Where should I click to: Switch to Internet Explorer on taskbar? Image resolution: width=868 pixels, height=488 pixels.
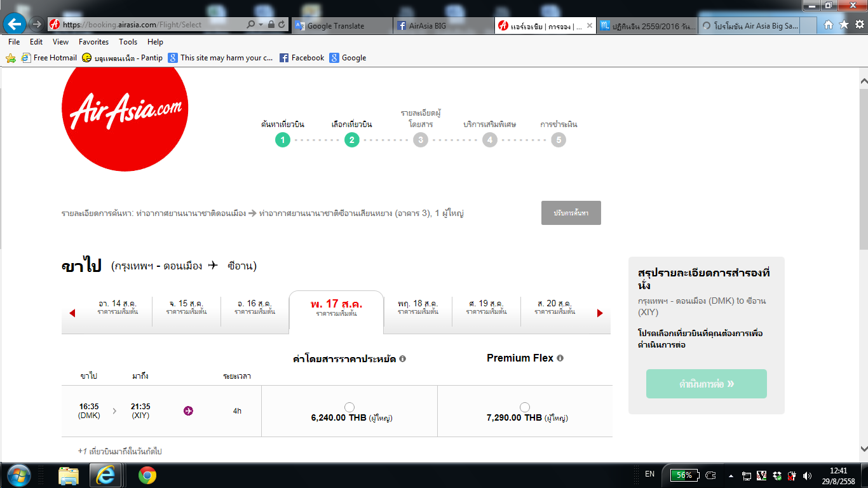pyautogui.click(x=105, y=475)
